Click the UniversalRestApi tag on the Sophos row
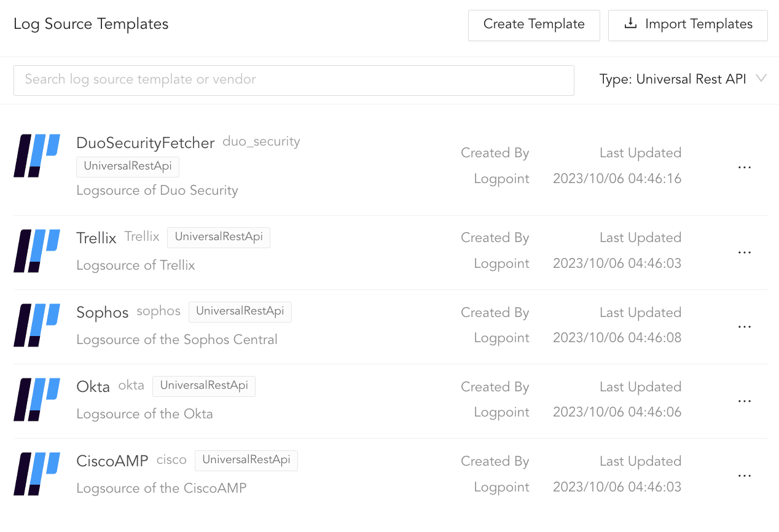 pos(240,311)
